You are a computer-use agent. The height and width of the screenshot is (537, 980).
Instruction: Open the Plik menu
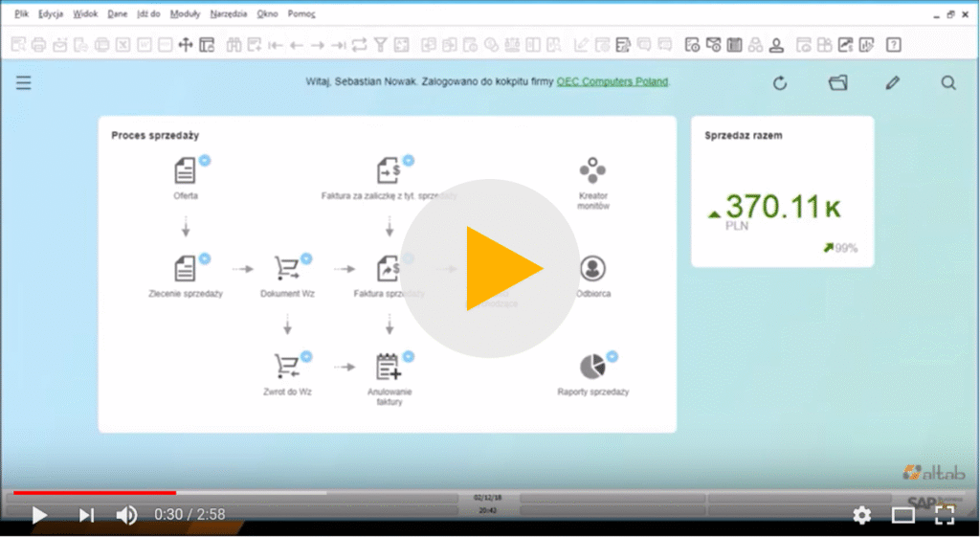[x=22, y=13]
